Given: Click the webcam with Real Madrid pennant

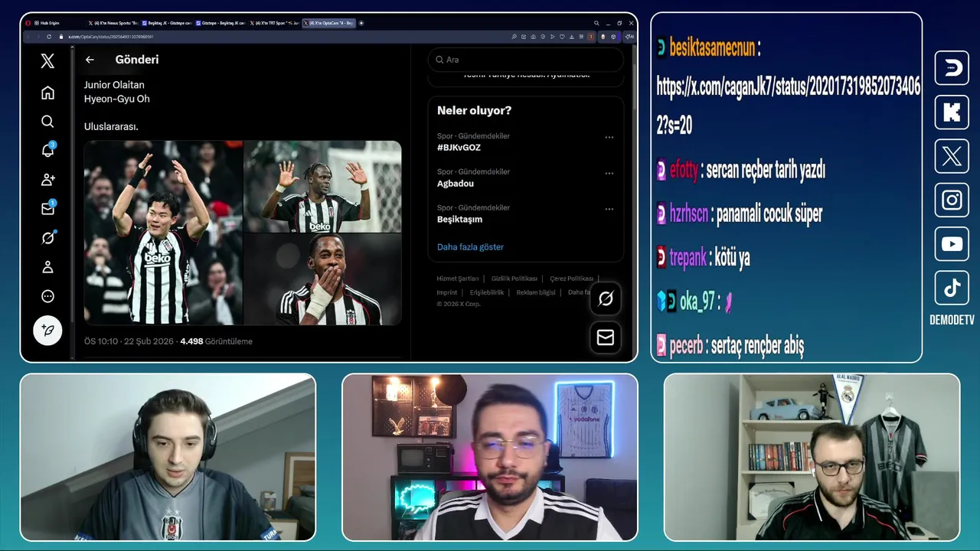Looking at the screenshot, I should (x=812, y=457).
